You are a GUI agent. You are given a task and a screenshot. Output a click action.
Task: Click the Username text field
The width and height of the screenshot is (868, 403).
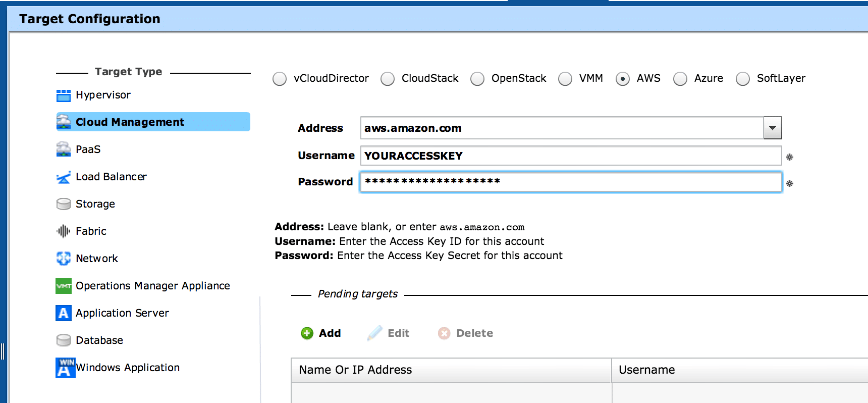[x=570, y=156]
